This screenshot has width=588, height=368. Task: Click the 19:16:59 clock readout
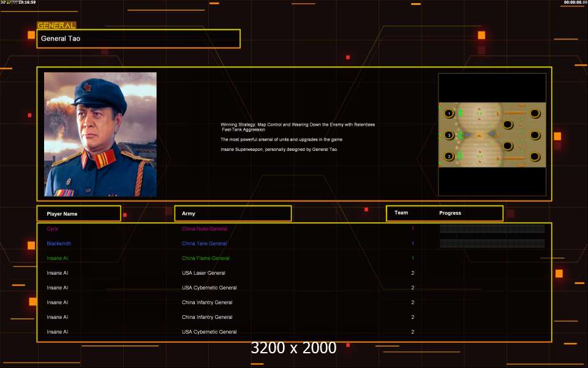(27, 2)
